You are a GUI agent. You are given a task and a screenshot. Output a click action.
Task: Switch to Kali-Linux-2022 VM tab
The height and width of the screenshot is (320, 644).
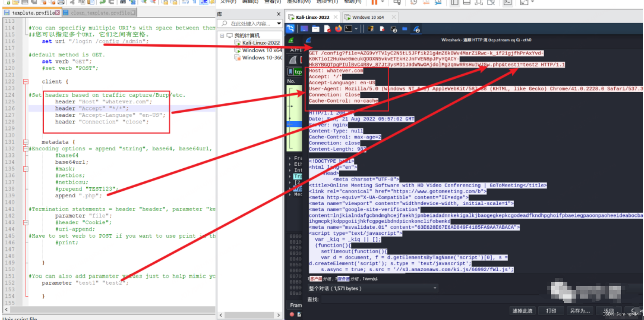(312, 17)
